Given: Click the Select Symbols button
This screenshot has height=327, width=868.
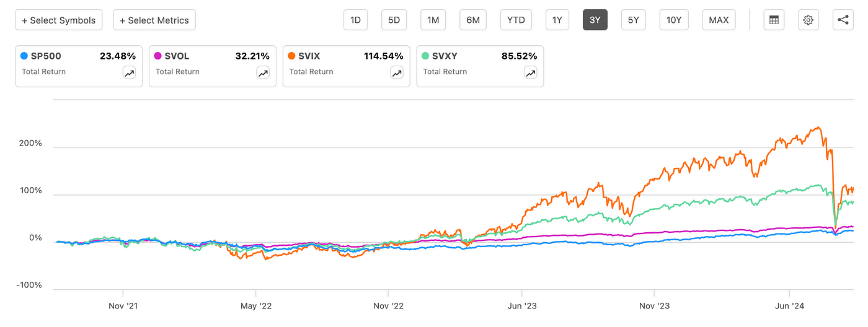Looking at the screenshot, I should (x=59, y=20).
